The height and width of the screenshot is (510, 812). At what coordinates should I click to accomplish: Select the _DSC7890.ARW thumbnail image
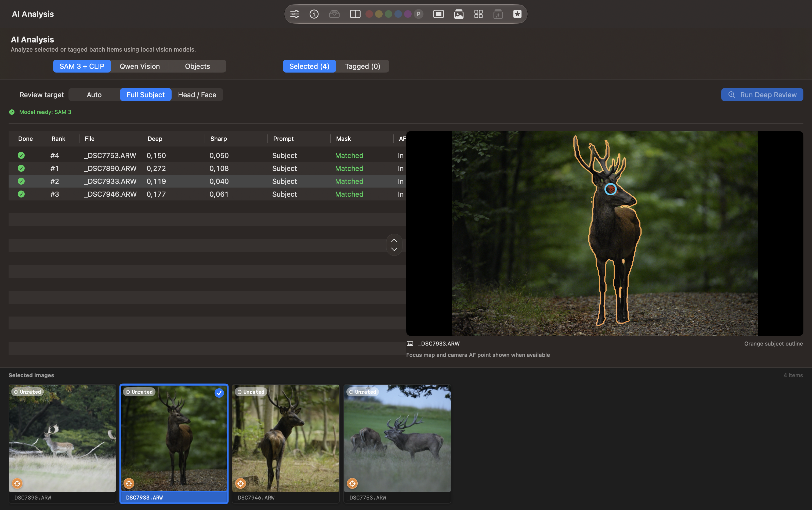tap(62, 438)
